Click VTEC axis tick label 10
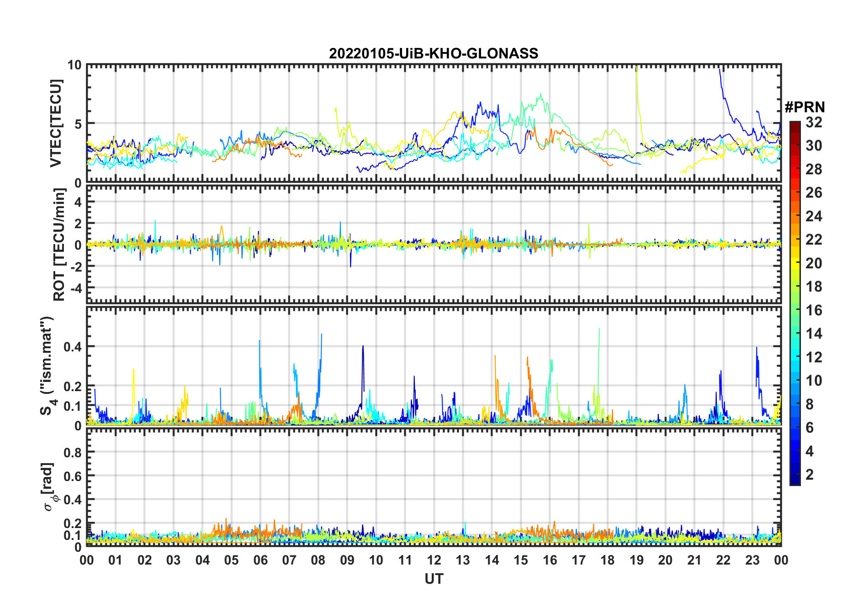The width and height of the screenshot is (868, 607). [x=74, y=65]
